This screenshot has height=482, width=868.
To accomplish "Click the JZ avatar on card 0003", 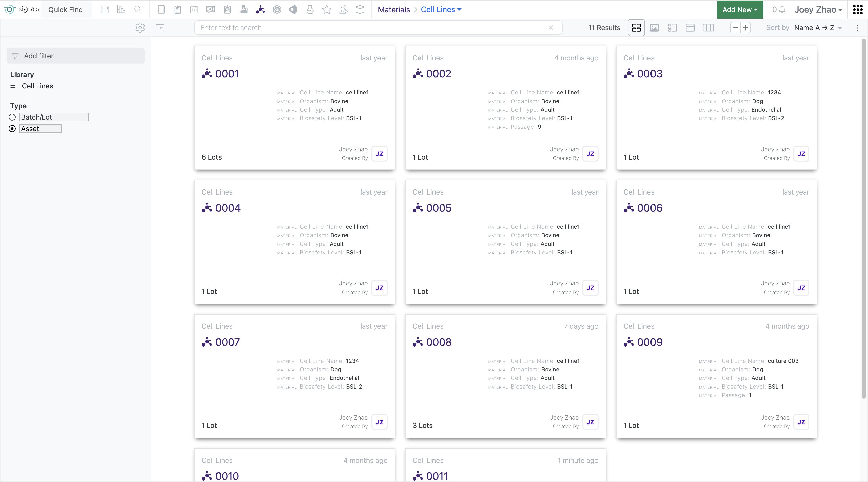I will [801, 154].
